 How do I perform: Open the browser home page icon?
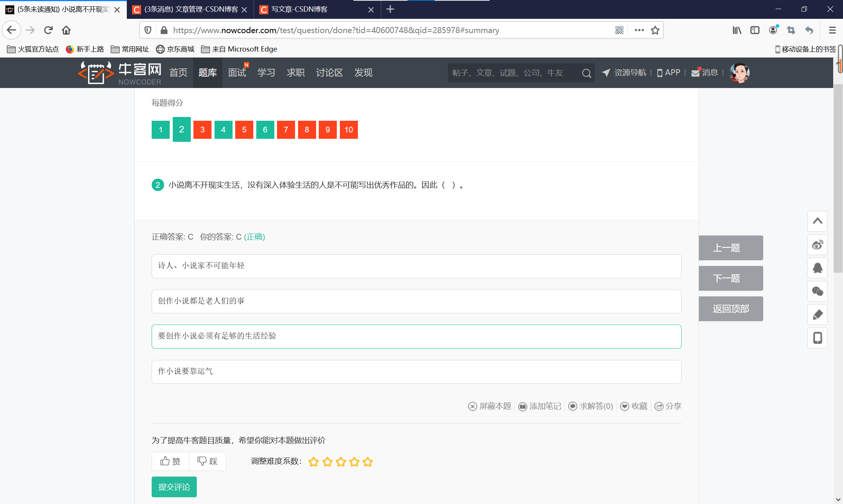66,30
